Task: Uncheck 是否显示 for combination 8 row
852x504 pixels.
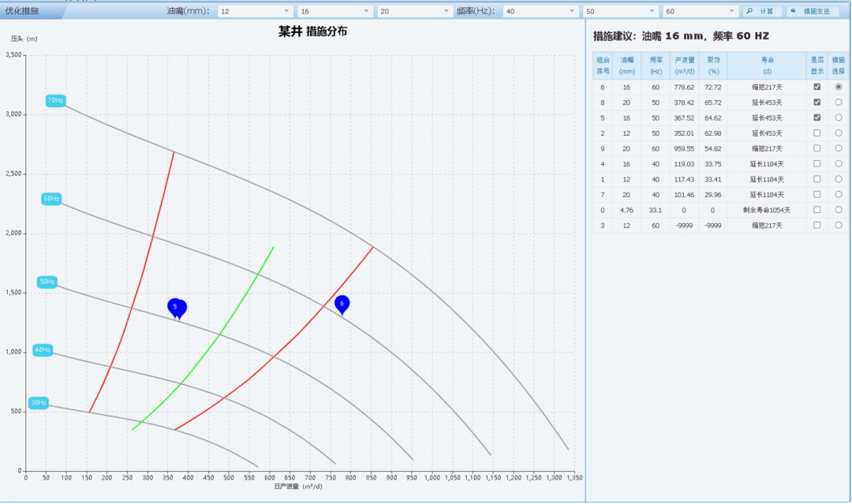Action: [817, 103]
